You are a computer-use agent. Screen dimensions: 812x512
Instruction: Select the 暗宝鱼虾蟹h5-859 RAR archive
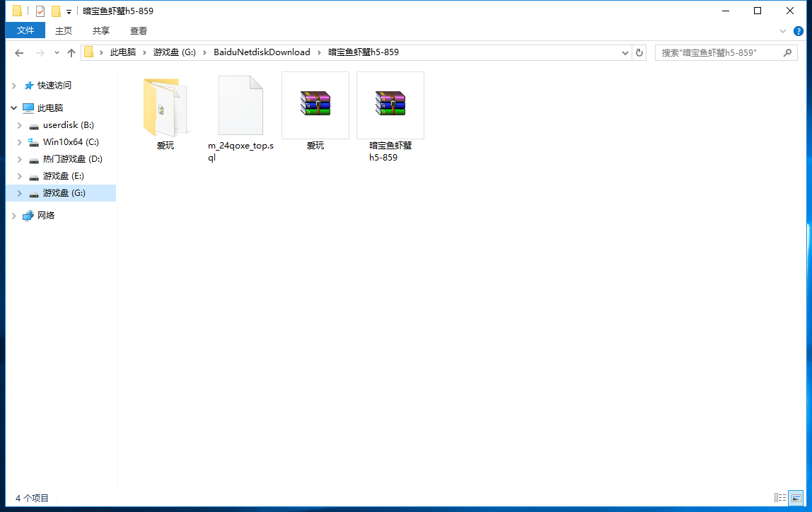[x=390, y=105]
